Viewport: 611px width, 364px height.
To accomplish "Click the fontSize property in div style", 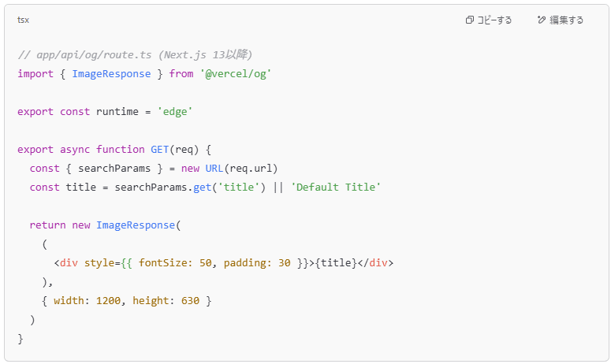I will (164, 263).
